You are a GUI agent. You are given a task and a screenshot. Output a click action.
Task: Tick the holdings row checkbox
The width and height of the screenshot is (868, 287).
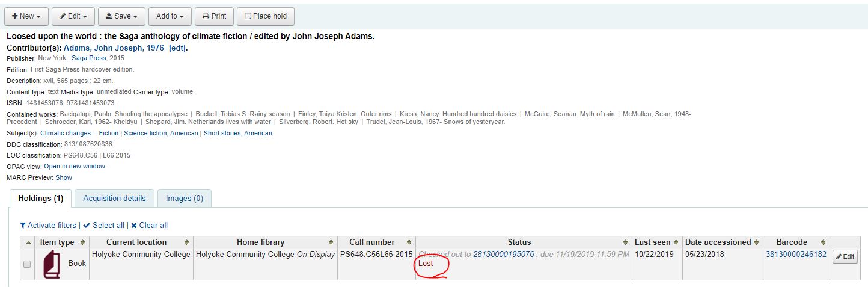tap(27, 264)
